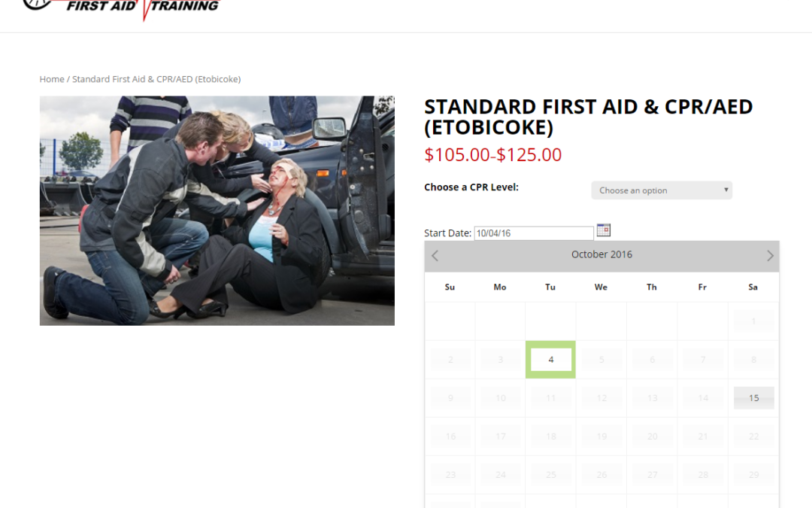Choose October 22 in the calendar
The image size is (812, 508).
754,437
